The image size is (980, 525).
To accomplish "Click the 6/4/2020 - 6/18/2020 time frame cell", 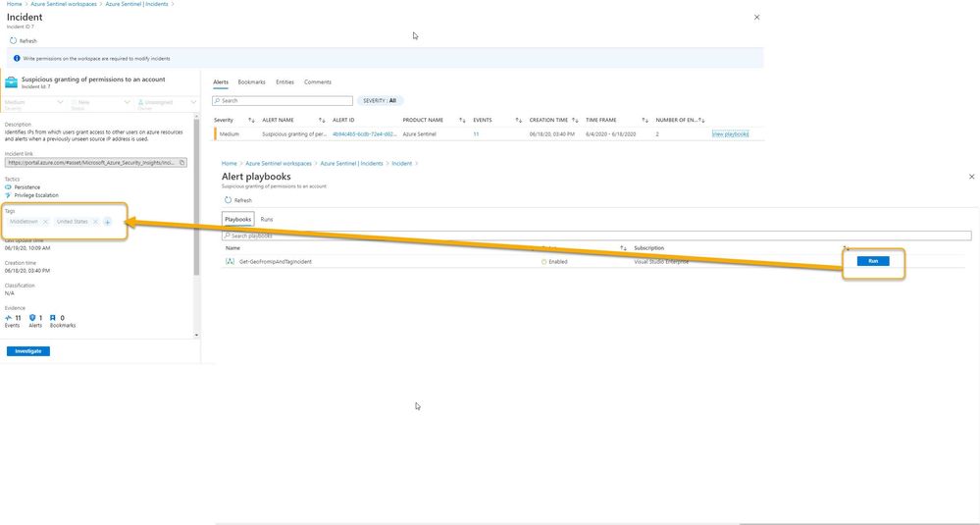I will coord(610,134).
